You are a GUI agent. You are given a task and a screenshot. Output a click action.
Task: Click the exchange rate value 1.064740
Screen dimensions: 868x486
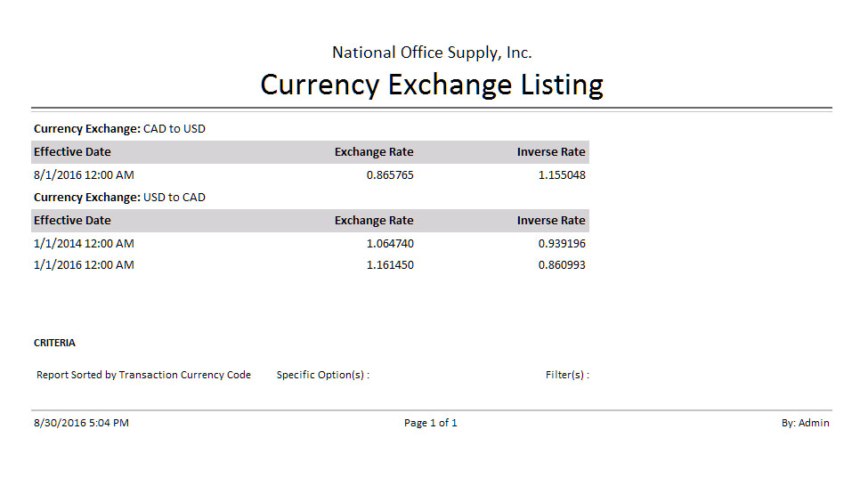coord(390,244)
